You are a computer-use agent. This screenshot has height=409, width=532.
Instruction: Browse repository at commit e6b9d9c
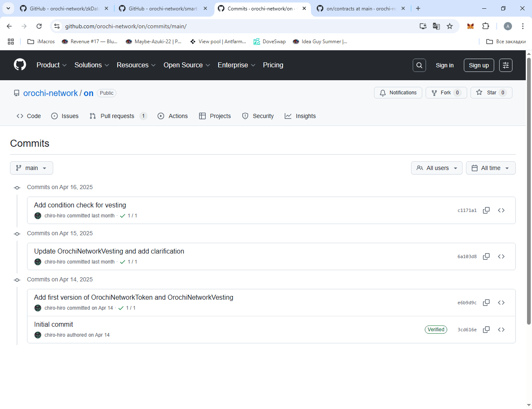pos(501,303)
